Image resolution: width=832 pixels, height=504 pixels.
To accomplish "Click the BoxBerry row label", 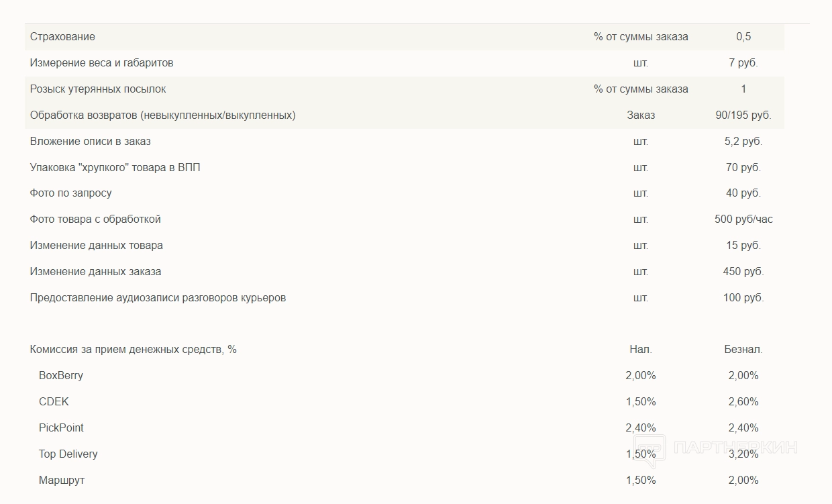I will click(61, 376).
